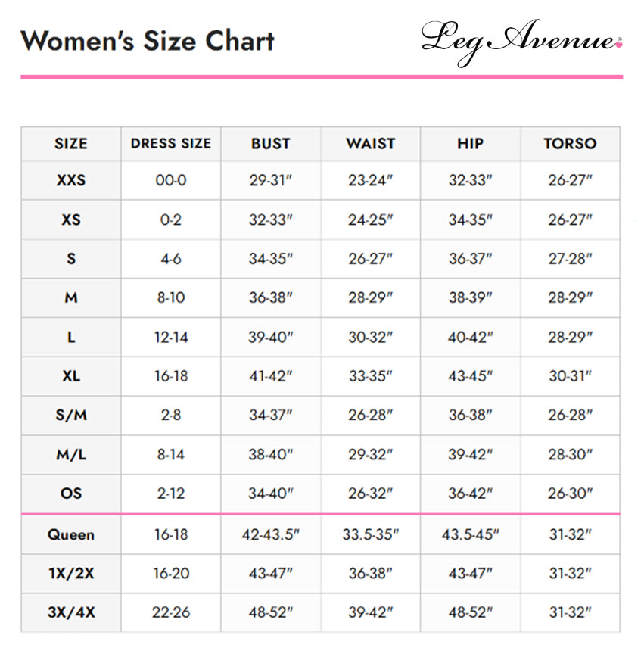Click the 1X/2X size row label

click(x=71, y=573)
